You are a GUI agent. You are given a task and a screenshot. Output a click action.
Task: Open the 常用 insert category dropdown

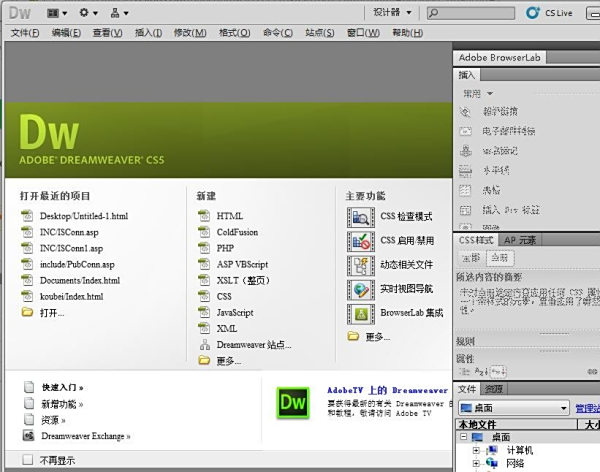coord(477,93)
